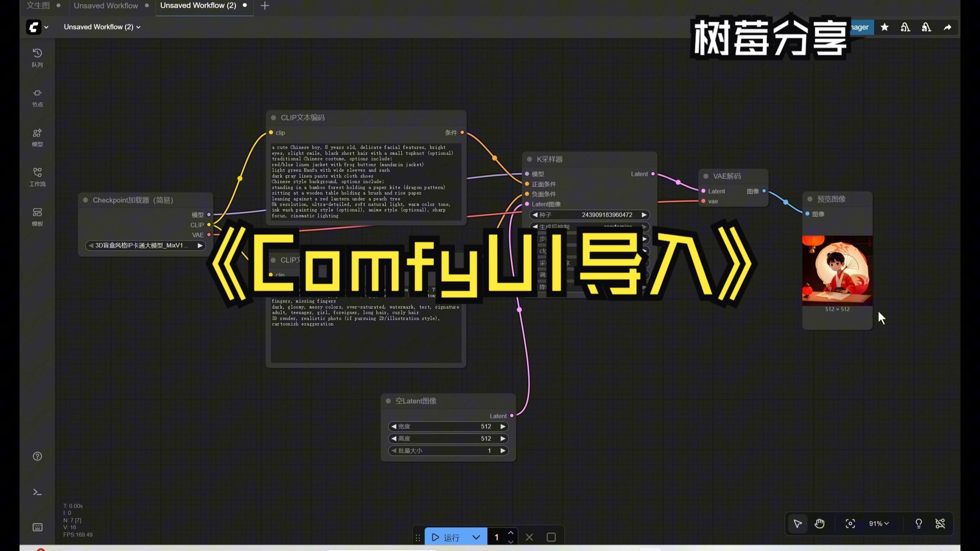980x551 pixels.
Task: Select the hand pan tool
Action: point(819,523)
